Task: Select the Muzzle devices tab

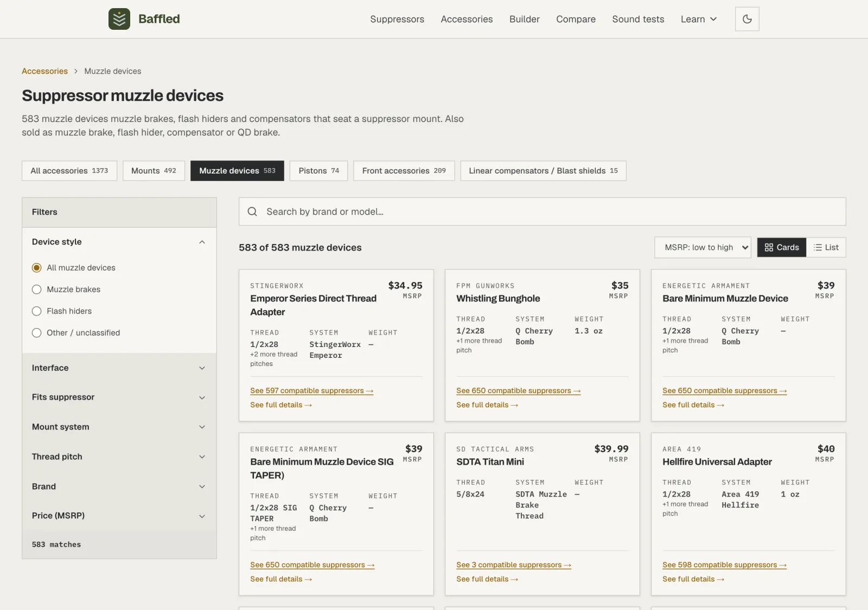Action: 237,171
